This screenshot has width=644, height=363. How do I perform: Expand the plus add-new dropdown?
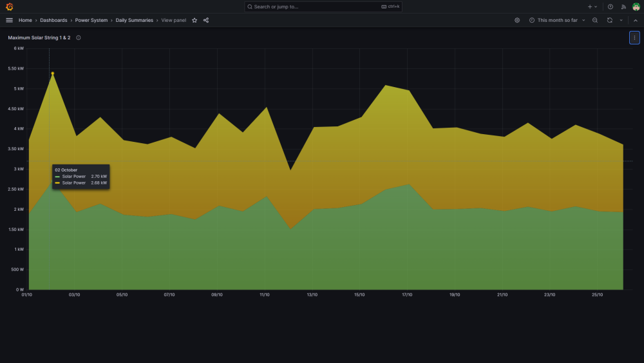592,6
